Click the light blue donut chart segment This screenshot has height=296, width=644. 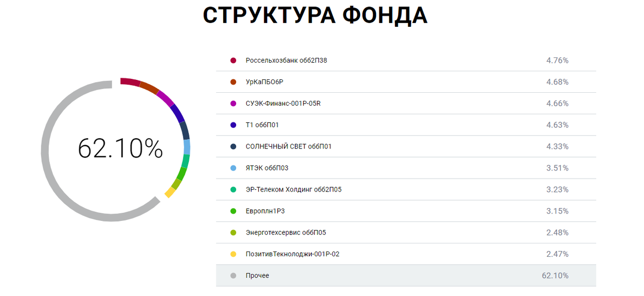click(x=187, y=147)
